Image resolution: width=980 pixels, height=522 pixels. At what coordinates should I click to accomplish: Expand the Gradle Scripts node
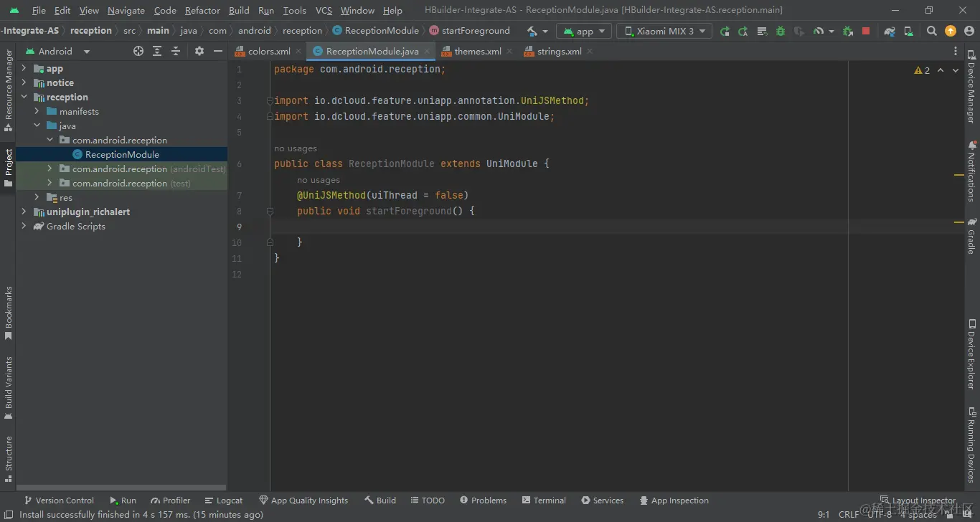[x=24, y=226]
